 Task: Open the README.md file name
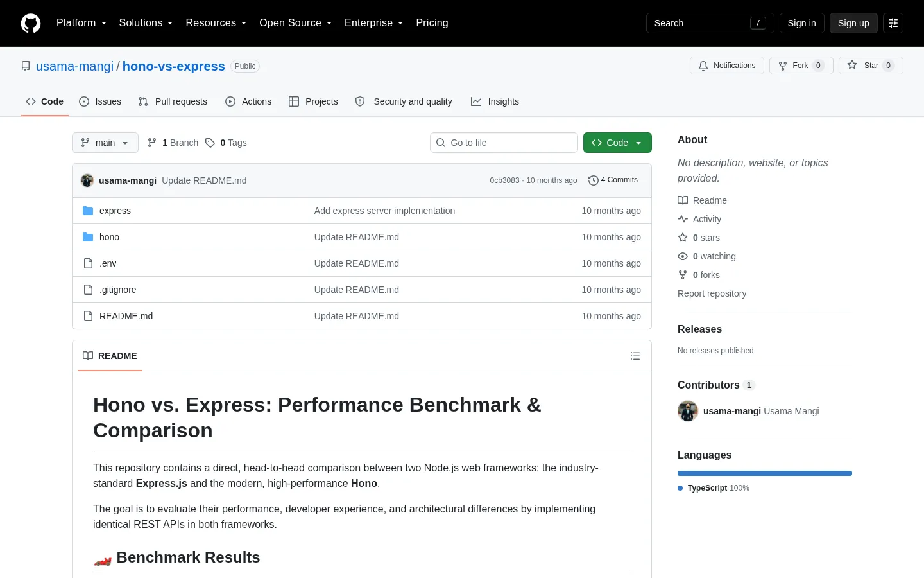click(x=126, y=316)
